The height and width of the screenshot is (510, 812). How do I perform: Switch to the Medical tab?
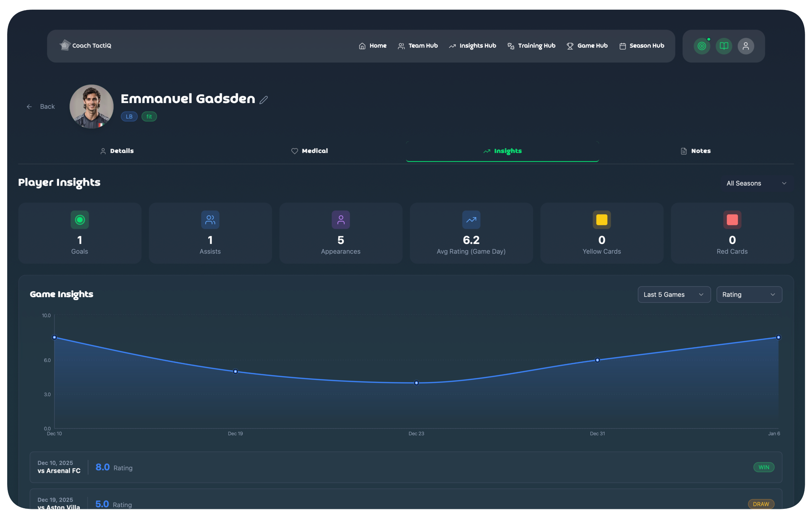click(x=310, y=151)
